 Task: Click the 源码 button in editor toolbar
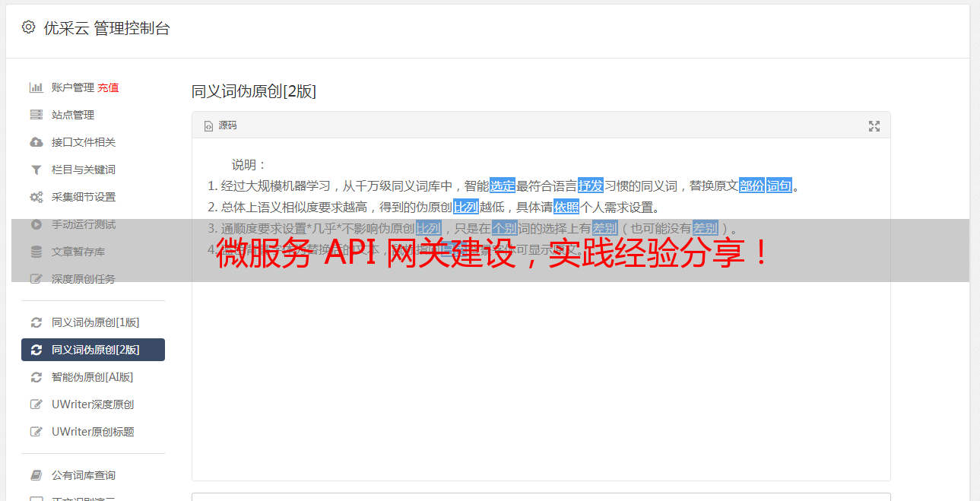(220, 125)
